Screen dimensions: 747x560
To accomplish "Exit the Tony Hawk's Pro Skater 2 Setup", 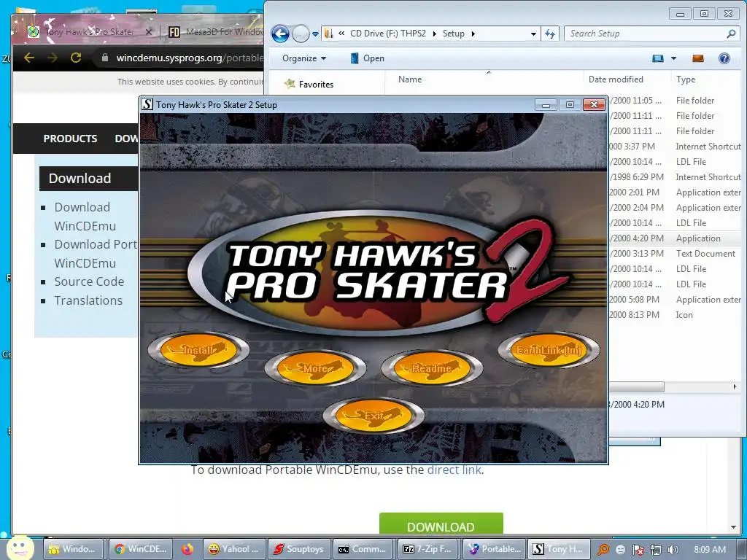I will [373, 415].
